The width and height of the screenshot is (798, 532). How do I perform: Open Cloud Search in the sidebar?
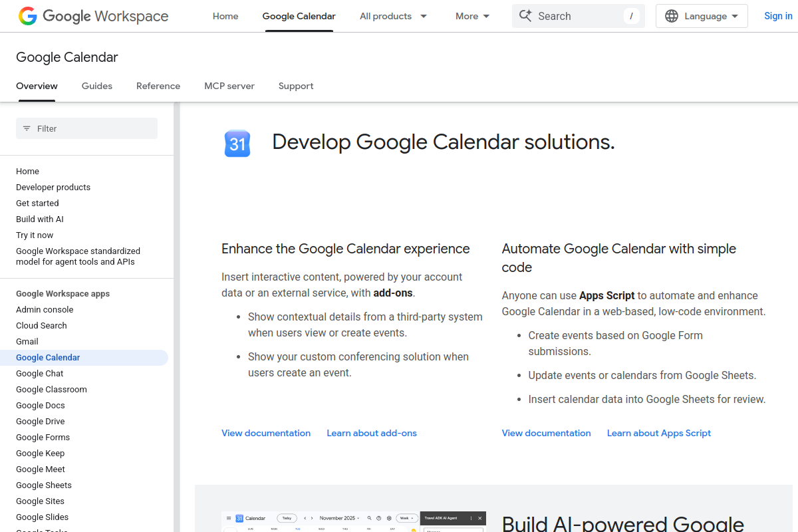pyautogui.click(x=41, y=325)
